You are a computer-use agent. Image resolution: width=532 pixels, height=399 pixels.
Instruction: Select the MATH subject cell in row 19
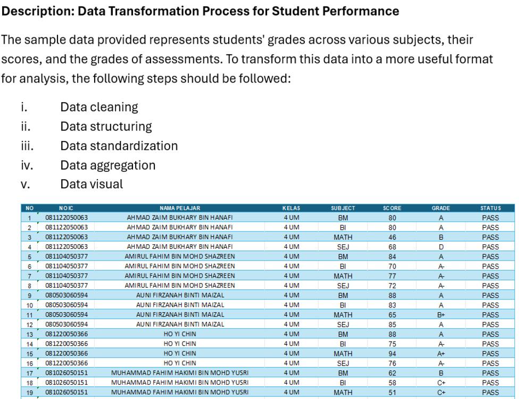[x=343, y=393]
